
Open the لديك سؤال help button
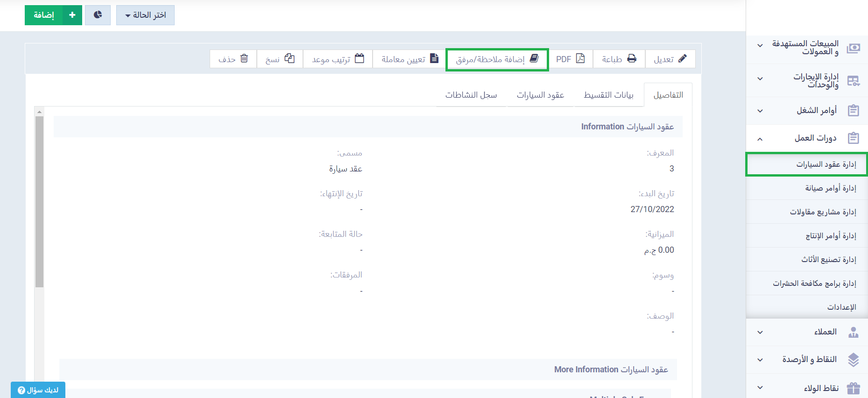(38, 390)
